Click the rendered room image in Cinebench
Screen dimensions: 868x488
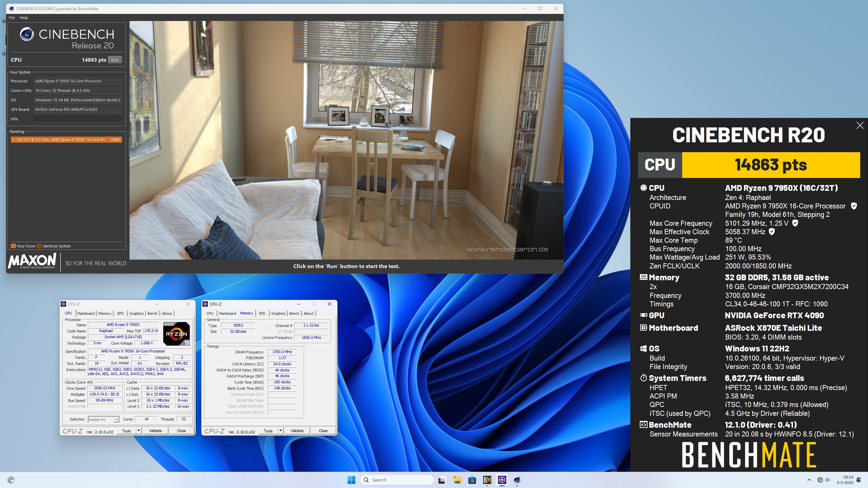(346, 140)
